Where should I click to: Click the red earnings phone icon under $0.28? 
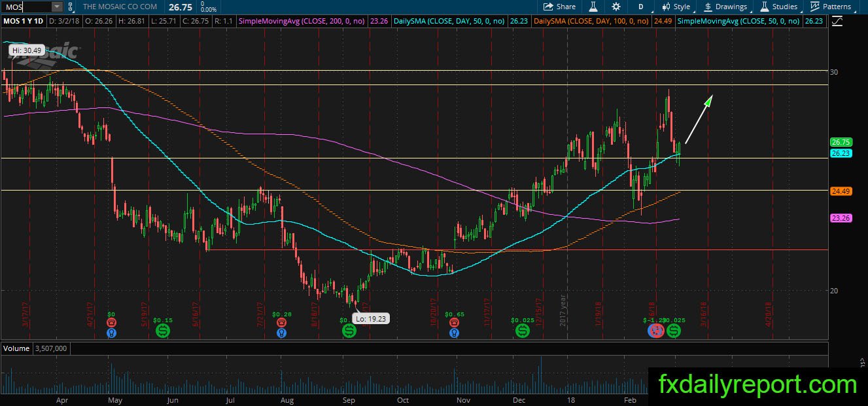click(281, 322)
